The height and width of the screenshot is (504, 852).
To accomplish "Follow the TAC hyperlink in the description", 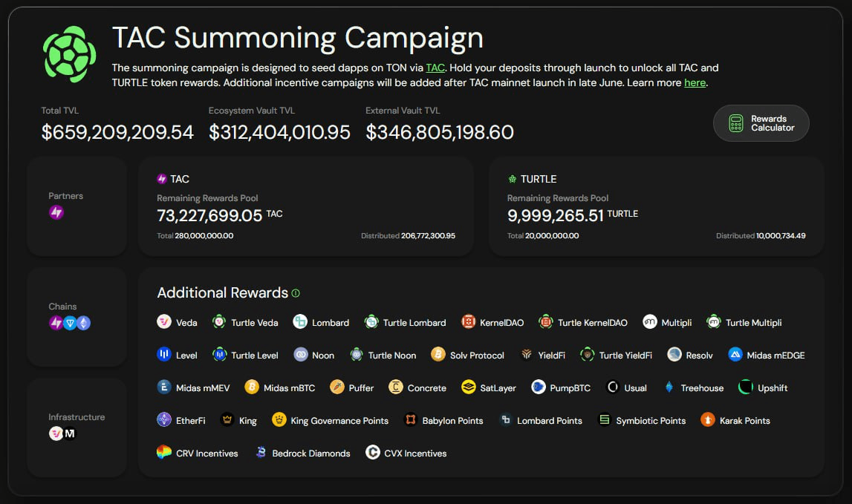I will pyautogui.click(x=435, y=68).
